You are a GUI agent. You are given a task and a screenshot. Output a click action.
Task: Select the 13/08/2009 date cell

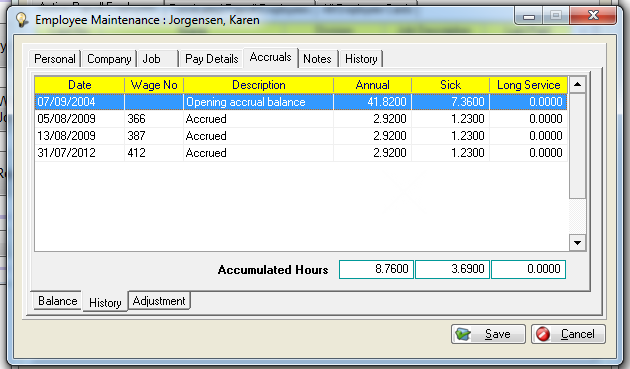pyautogui.click(x=80, y=136)
